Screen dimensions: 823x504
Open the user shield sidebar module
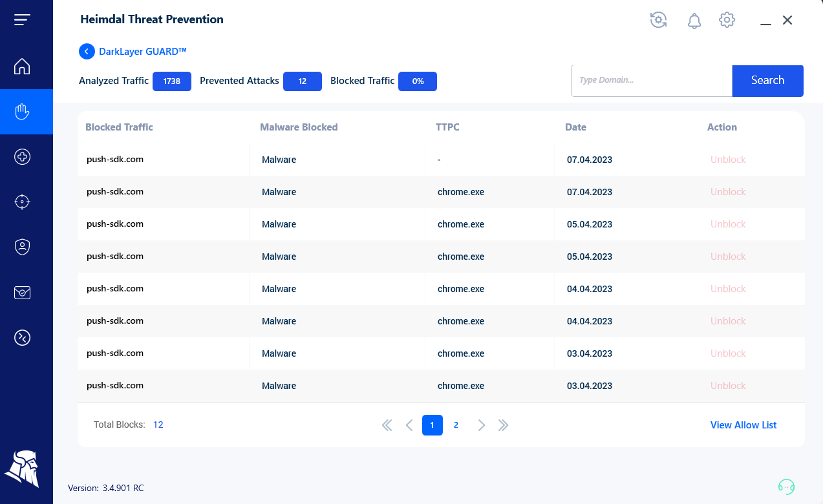[21, 246]
